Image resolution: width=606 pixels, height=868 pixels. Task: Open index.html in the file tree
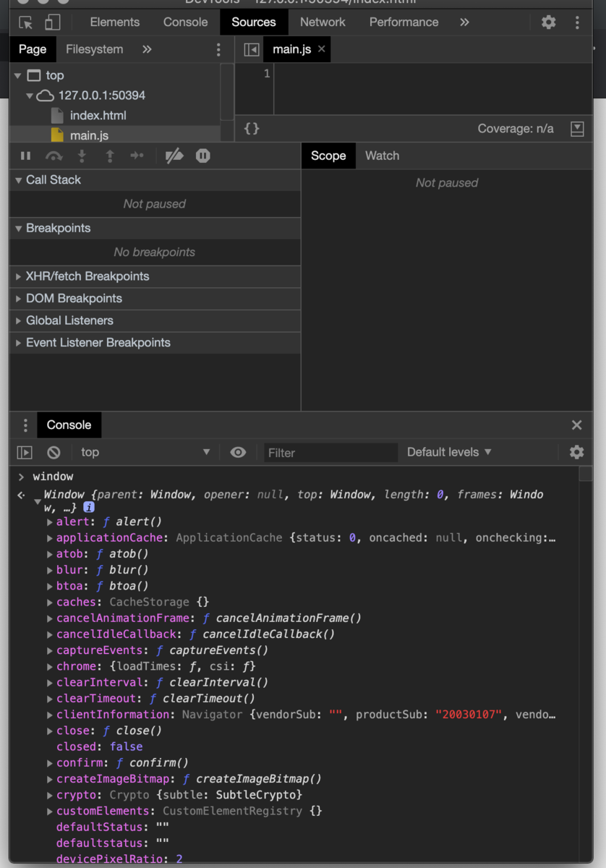tap(98, 116)
